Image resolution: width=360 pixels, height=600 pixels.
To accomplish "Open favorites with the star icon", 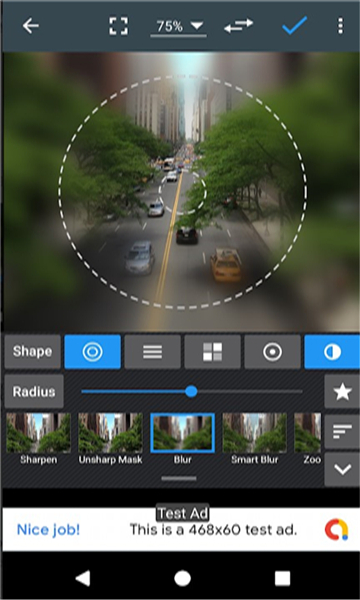I will (342, 391).
